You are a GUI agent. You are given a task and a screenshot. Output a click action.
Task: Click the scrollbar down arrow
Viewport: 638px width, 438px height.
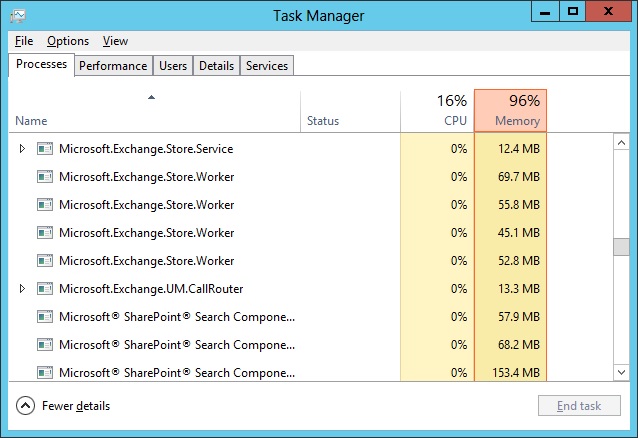tap(621, 372)
